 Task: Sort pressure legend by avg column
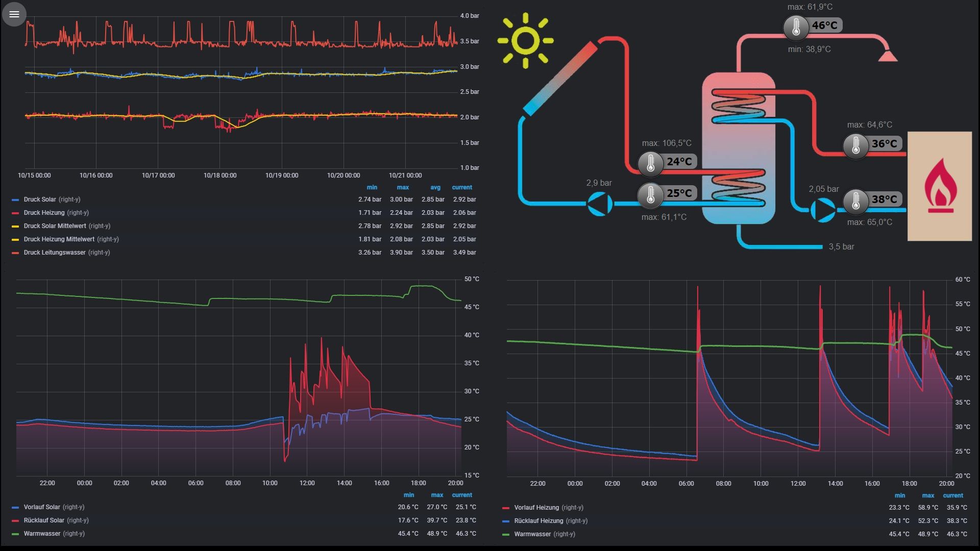point(435,187)
